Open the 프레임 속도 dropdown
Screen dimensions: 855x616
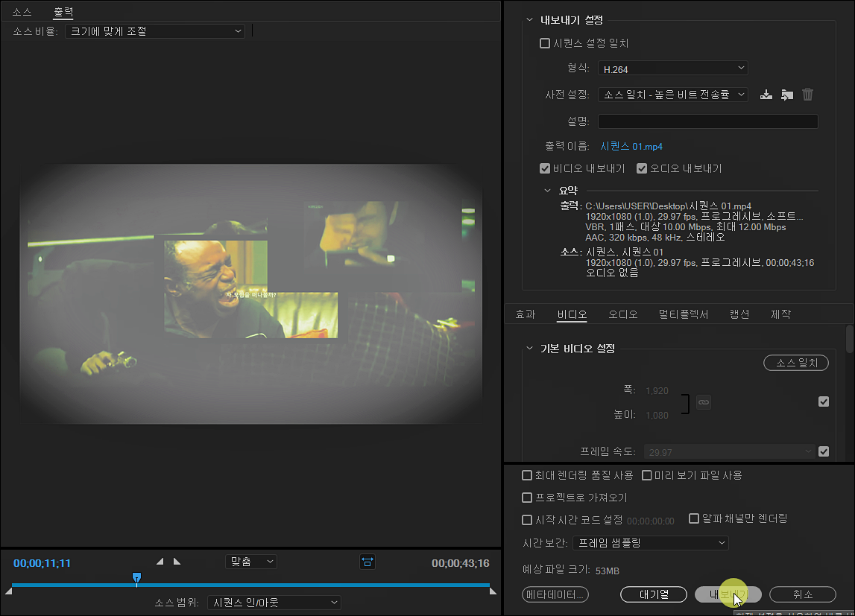click(729, 452)
